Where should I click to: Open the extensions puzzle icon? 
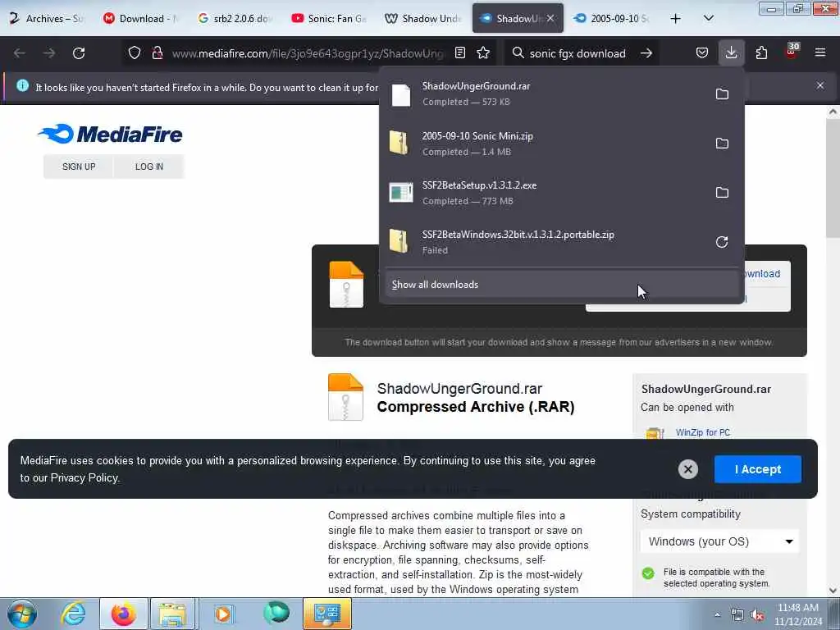761,52
